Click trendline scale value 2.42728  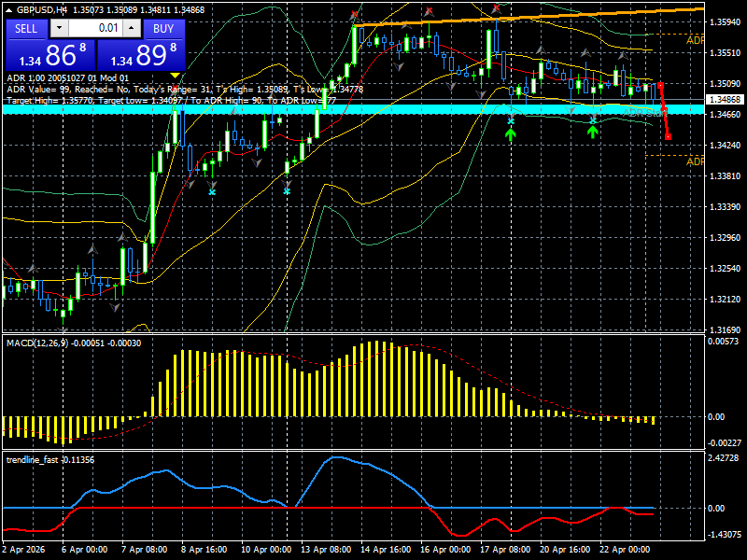[725, 457]
